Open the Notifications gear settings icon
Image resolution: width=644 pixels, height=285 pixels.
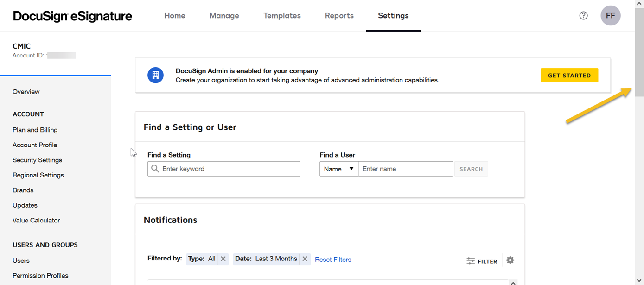click(510, 260)
